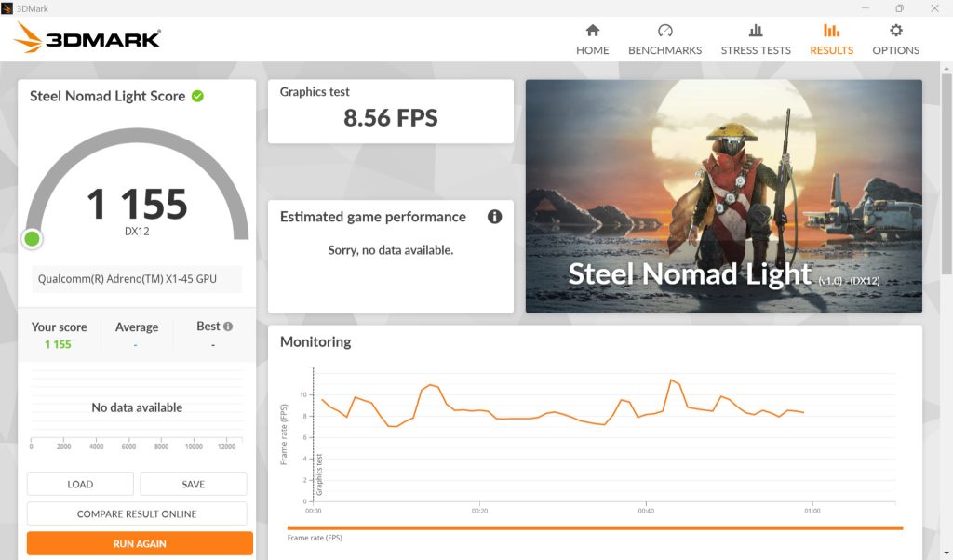Switch to the BENCHMARKS tab label
The height and width of the screenshot is (560, 953).
(x=664, y=50)
